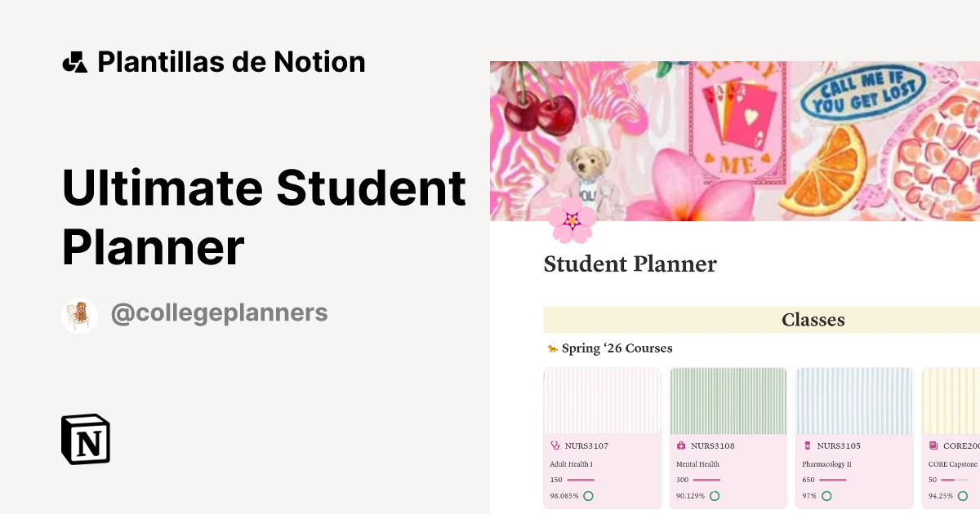
Task: Open the Notion logo in the bottom left
Action: tap(84, 440)
